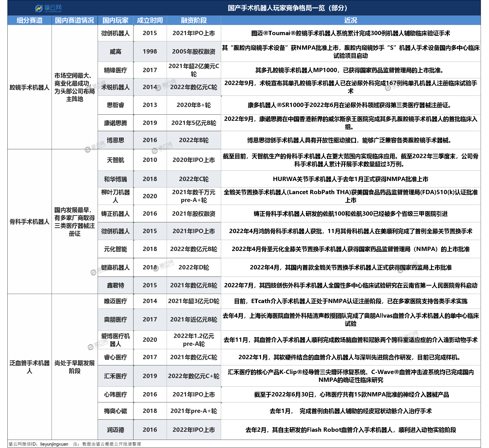Click the 国内赛道情况 column header
Image resolution: width=489 pixels, height=448 pixels.
point(74,20)
